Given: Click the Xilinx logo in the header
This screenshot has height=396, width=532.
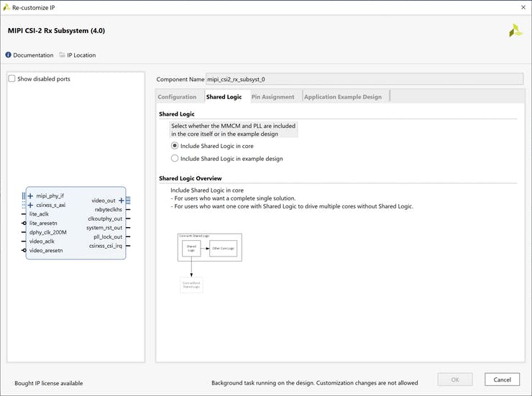Looking at the screenshot, I should [515, 31].
